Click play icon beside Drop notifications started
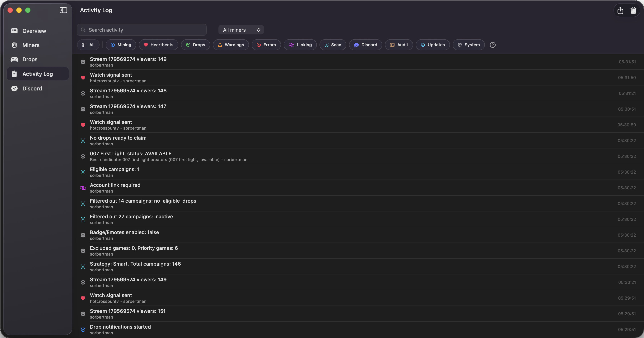644x338 pixels. point(83,330)
